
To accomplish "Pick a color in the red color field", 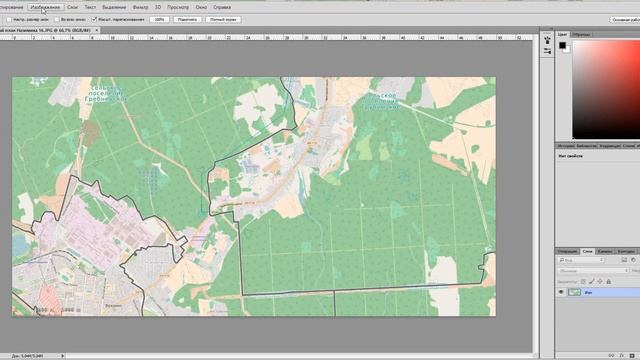I will point(606,89).
